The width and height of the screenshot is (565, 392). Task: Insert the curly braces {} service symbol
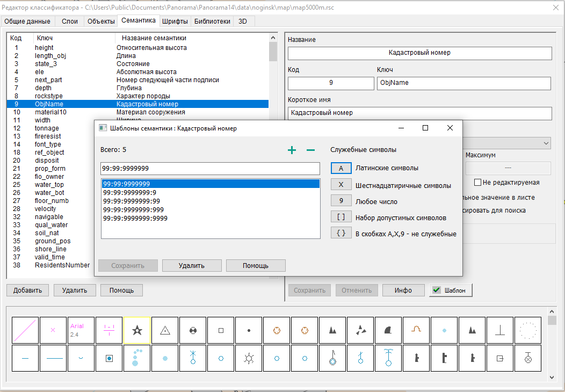click(341, 234)
